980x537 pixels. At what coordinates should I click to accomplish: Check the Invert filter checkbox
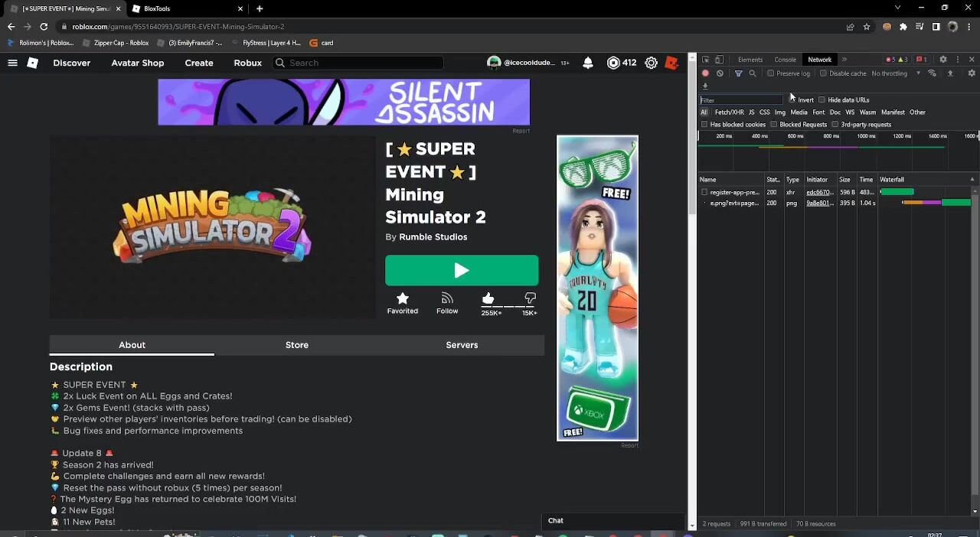792,99
